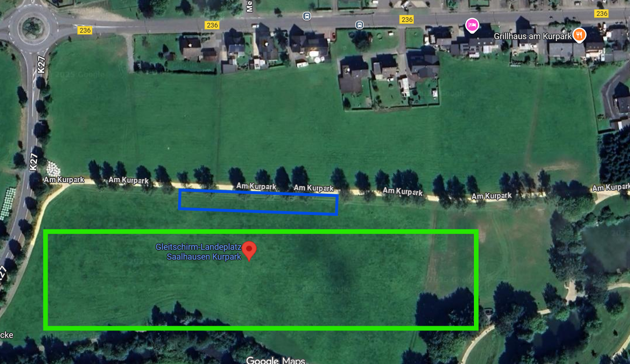630x364 pixels.
Task: Select the pink hotel marker icon
Action: pyautogui.click(x=472, y=25)
